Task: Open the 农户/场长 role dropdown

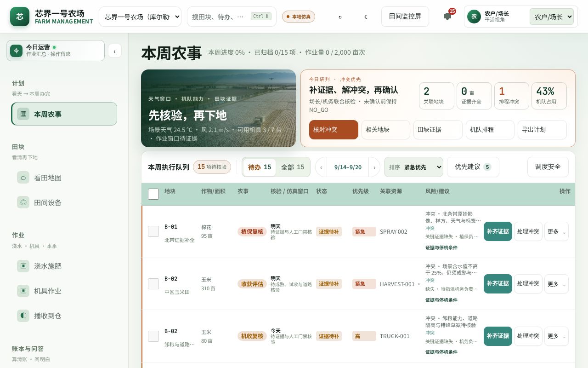Action: (x=552, y=17)
